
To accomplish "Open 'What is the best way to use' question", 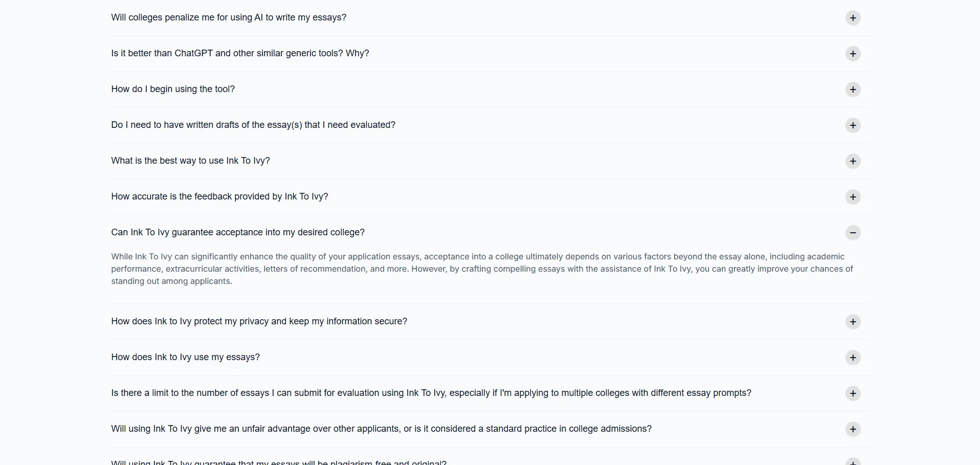I will 190,161.
